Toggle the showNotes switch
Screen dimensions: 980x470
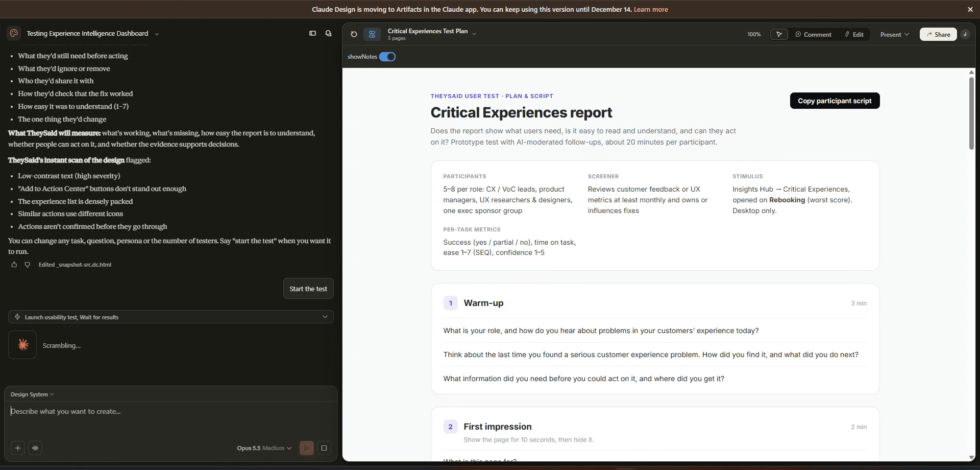point(387,57)
